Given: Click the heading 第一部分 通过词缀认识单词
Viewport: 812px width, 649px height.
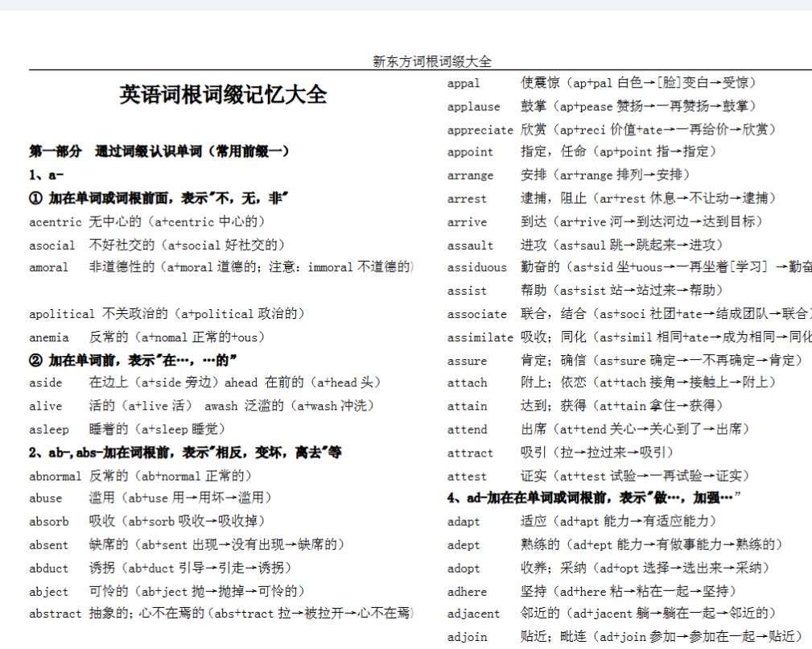Looking at the screenshot, I should 159,151.
